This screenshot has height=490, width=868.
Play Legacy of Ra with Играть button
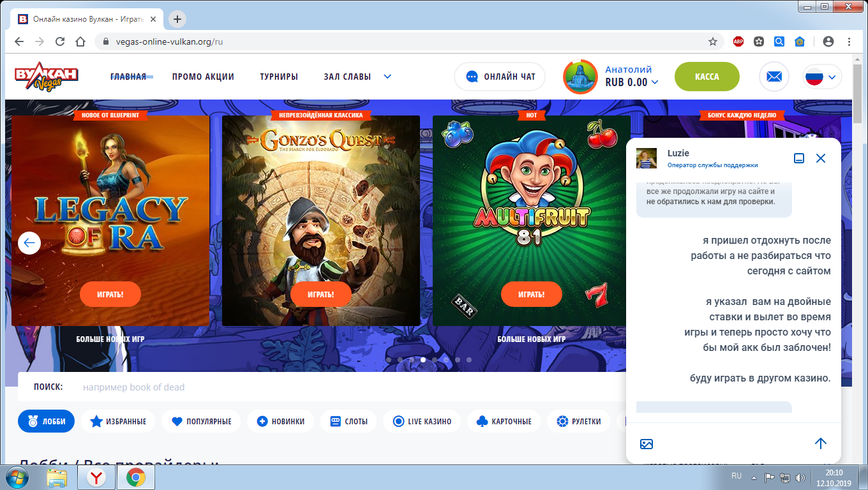[110, 294]
